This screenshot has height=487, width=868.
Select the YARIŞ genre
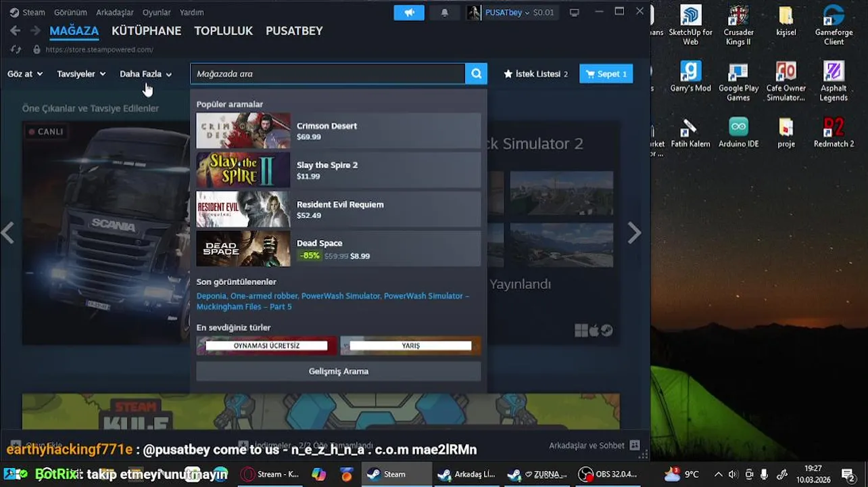410,346
